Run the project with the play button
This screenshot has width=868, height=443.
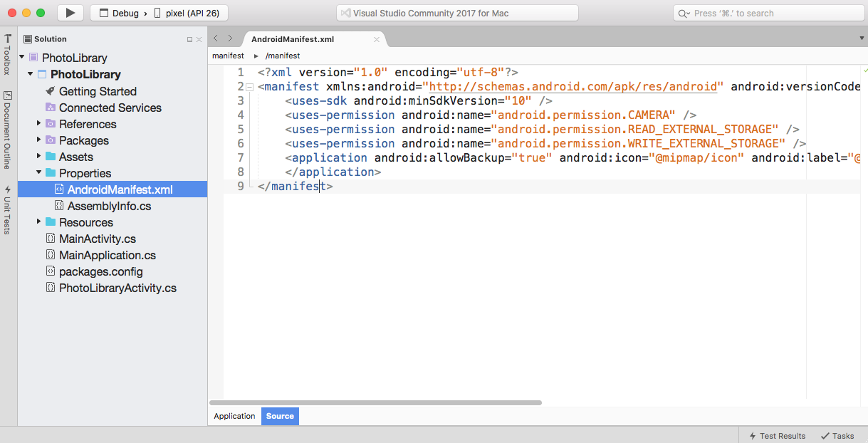[70, 13]
